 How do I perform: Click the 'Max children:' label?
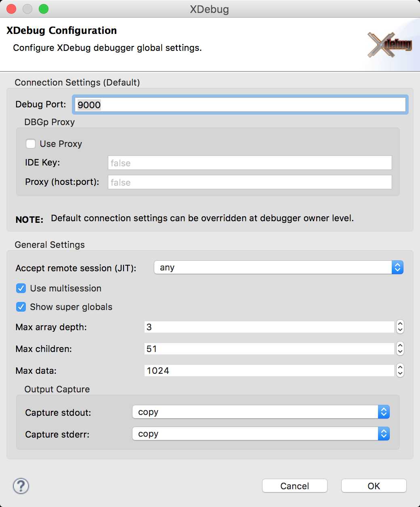coord(44,349)
